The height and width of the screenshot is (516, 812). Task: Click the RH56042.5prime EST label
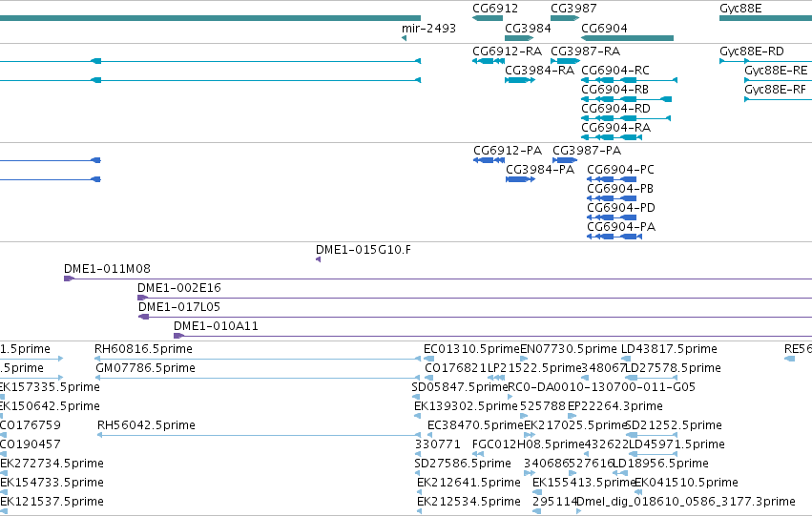[x=147, y=426]
